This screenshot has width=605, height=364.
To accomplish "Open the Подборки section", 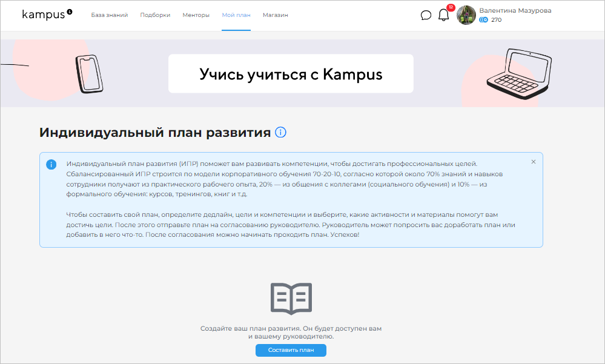I will tap(155, 15).
